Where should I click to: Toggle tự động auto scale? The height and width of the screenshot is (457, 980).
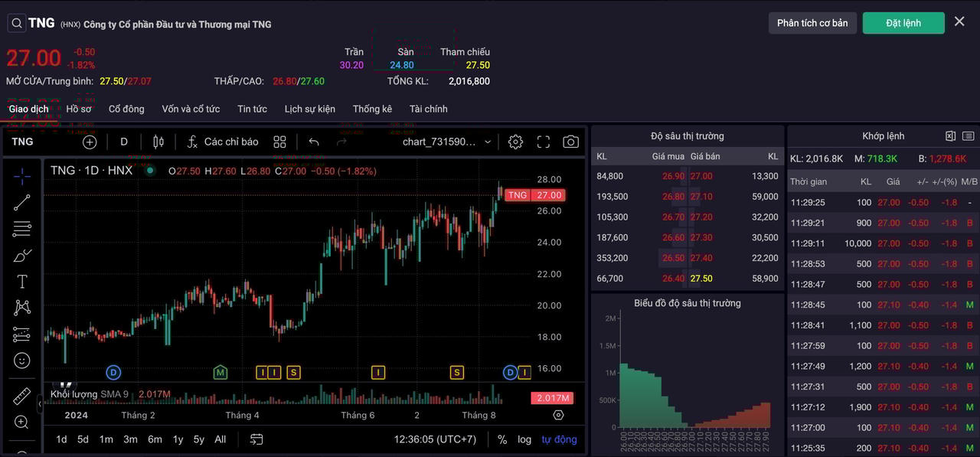coord(559,439)
